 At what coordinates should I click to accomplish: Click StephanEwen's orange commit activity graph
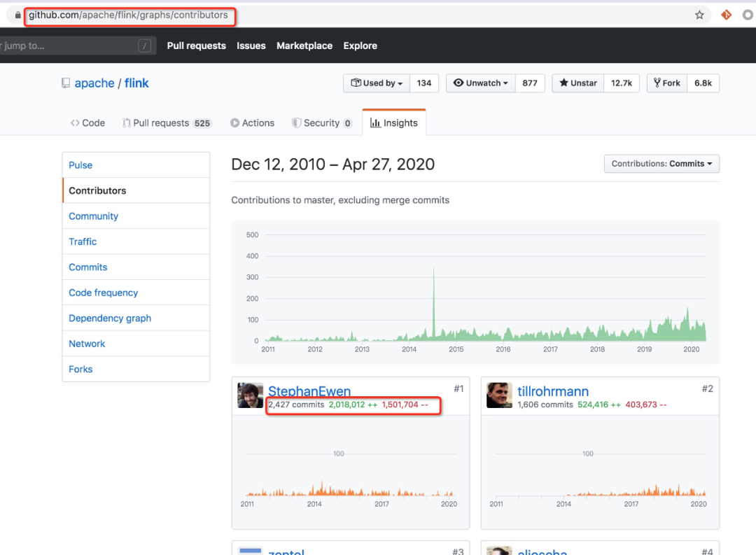coord(351,489)
